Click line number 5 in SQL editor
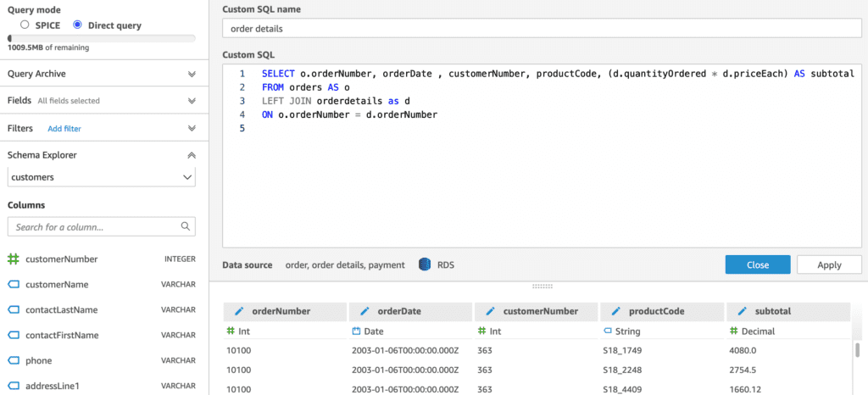 (242, 128)
